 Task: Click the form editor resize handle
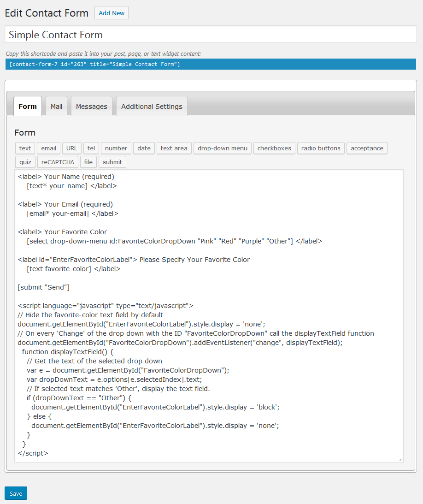point(400,460)
